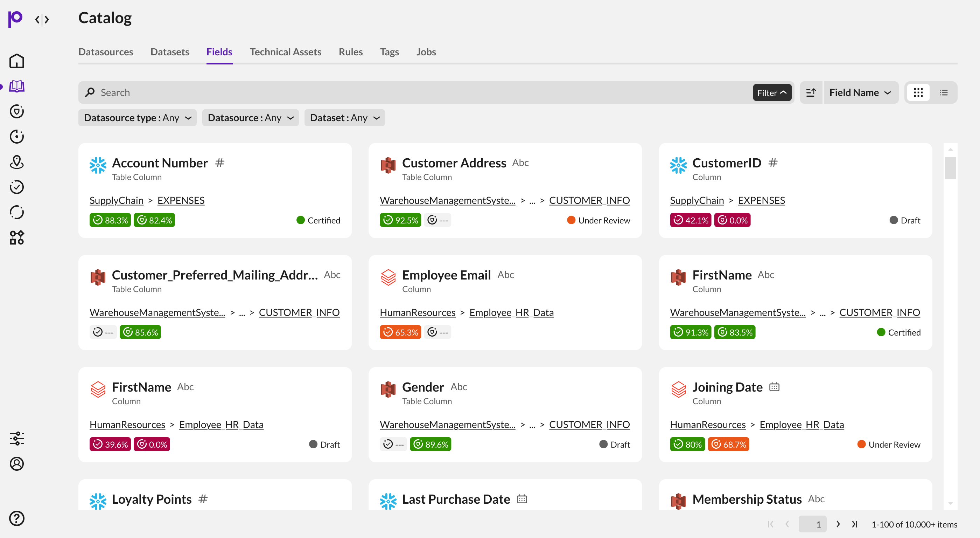Click the 88.3% score badge

click(110, 220)
